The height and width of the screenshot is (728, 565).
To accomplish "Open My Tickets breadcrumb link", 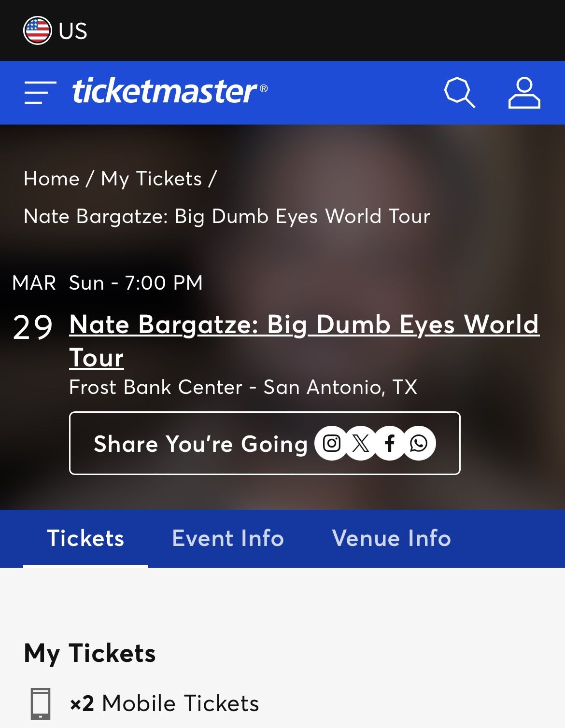I will coord(151,179).
